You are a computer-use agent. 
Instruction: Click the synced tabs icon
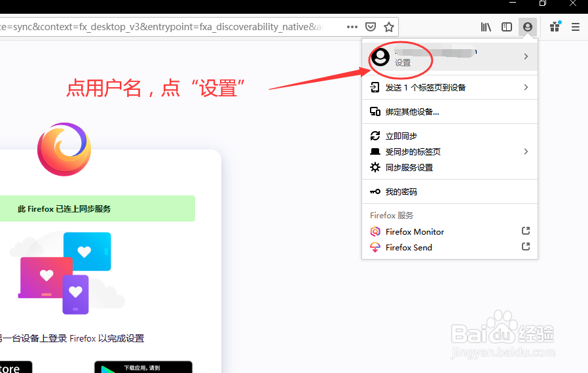pos(375,151)
